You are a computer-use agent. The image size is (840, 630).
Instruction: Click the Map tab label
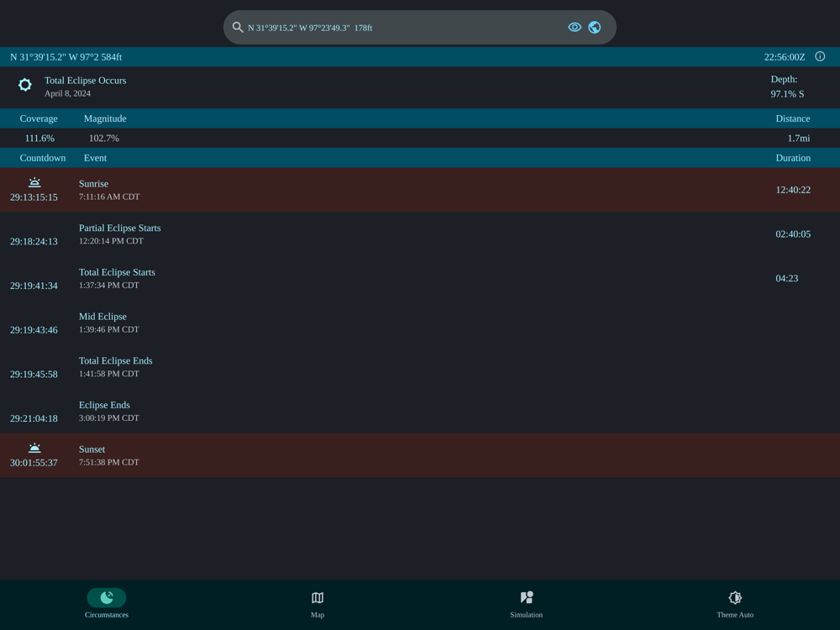tap(318, 615)
